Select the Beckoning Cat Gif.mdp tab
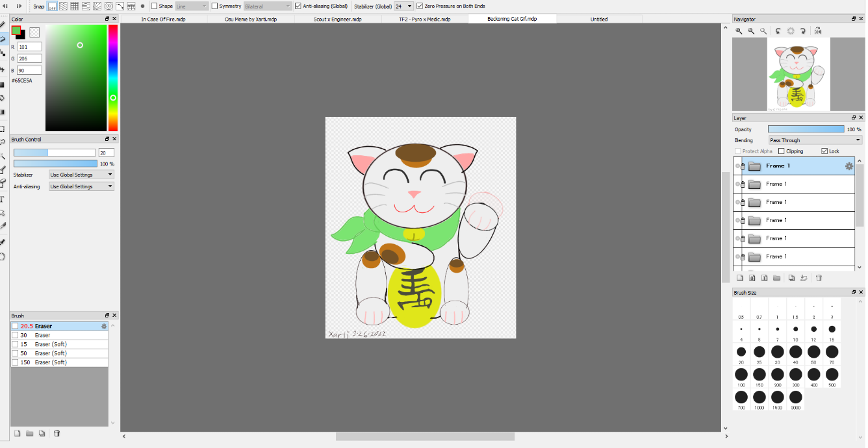Screen dimensions: 868x448 (x=512, y=19)
